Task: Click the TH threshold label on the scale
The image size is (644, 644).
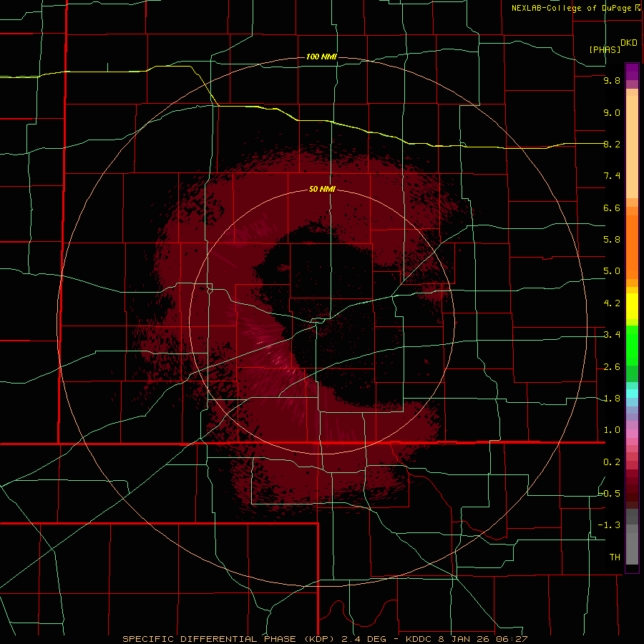Action: click(615, 557)
